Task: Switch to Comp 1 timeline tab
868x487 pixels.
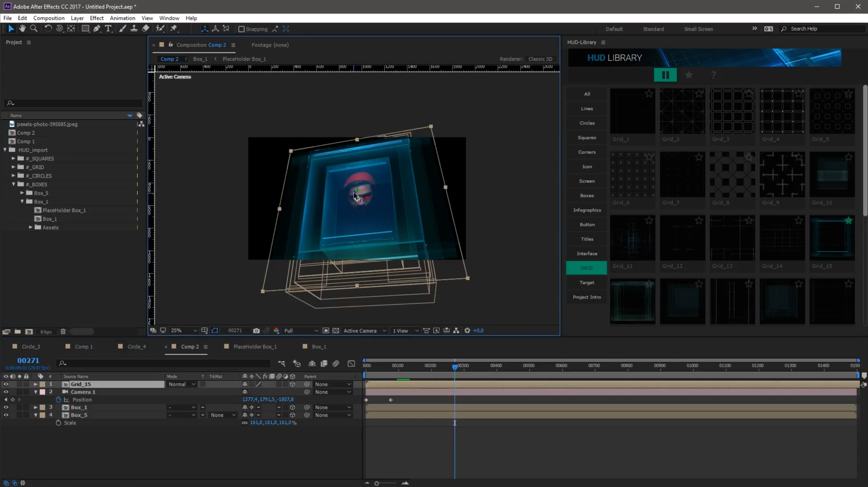Action: tap(84, 347)
